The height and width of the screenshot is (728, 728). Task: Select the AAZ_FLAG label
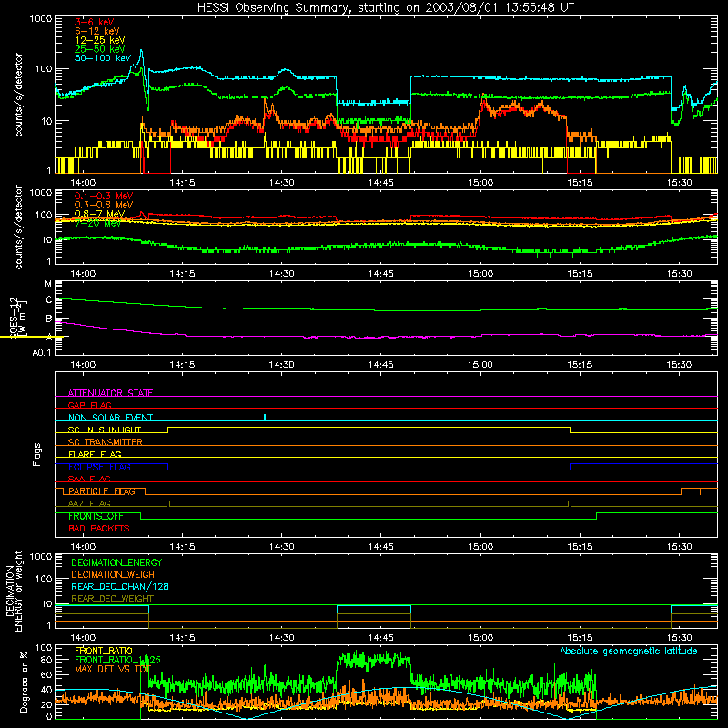89,503
